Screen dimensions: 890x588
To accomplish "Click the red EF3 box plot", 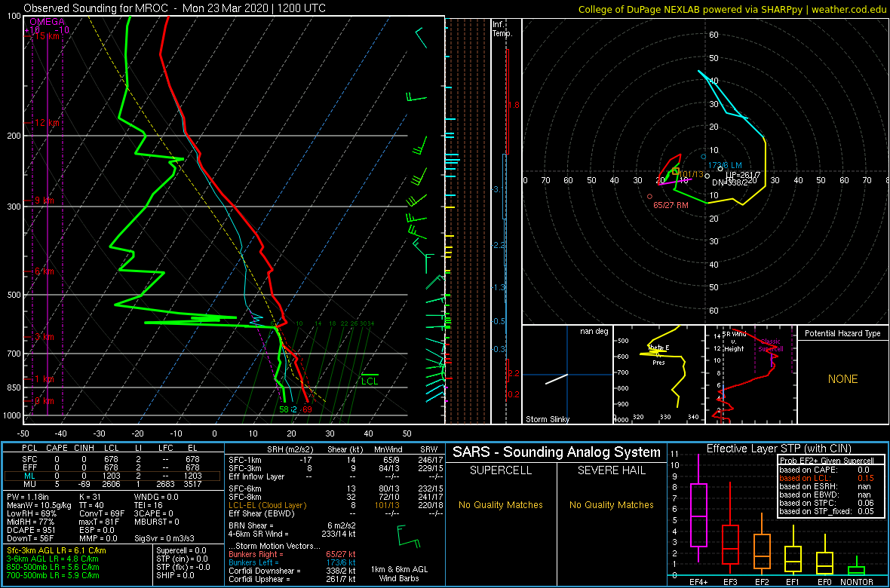I will click(730, 526).
